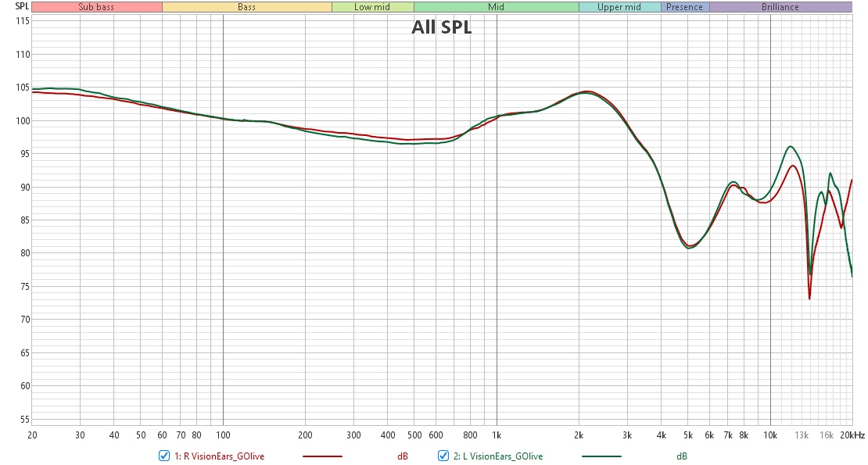Click the 'All SPL' graph title
The width and height of the screenshot is (868, 465).
click(441, 27)
